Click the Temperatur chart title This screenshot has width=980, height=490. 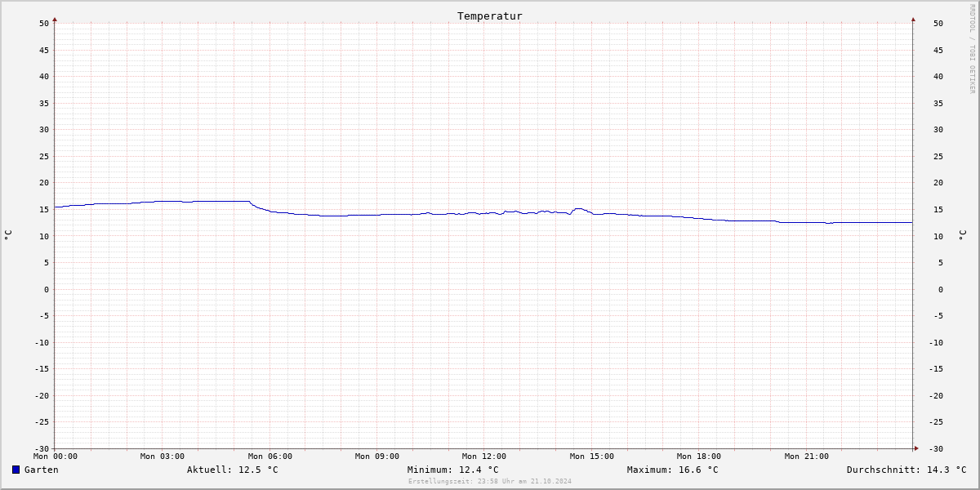coord(490,16)
